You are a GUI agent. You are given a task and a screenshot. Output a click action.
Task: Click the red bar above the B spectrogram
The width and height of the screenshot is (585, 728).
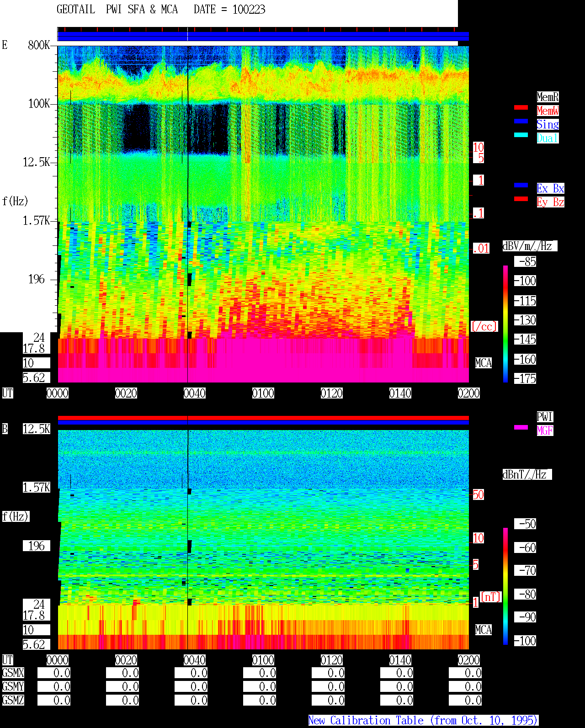coord(263,418)
